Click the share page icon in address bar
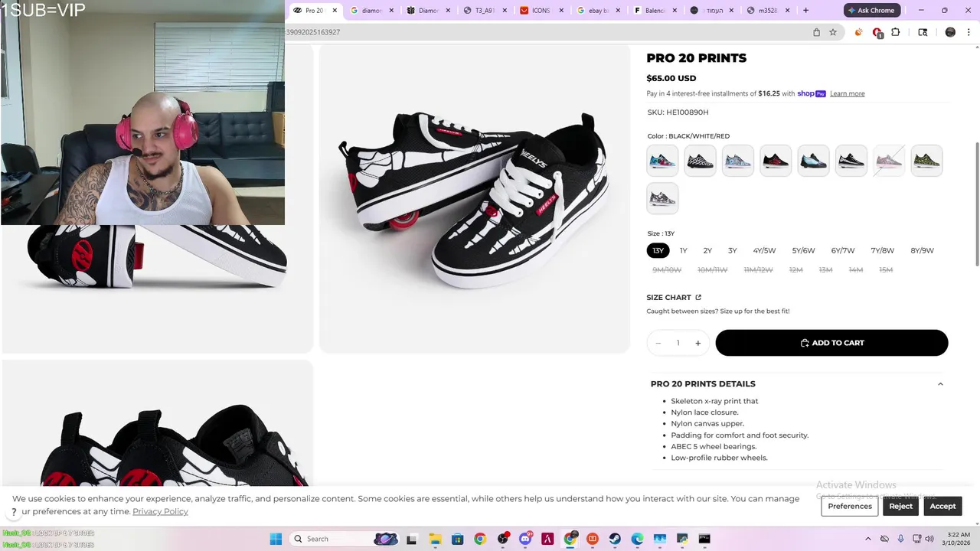 click(816, 32)
